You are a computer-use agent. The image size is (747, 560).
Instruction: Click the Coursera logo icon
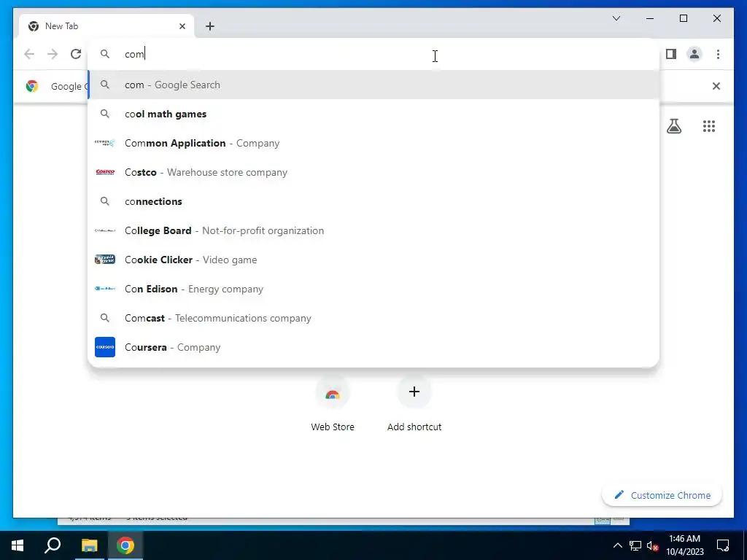105,347
